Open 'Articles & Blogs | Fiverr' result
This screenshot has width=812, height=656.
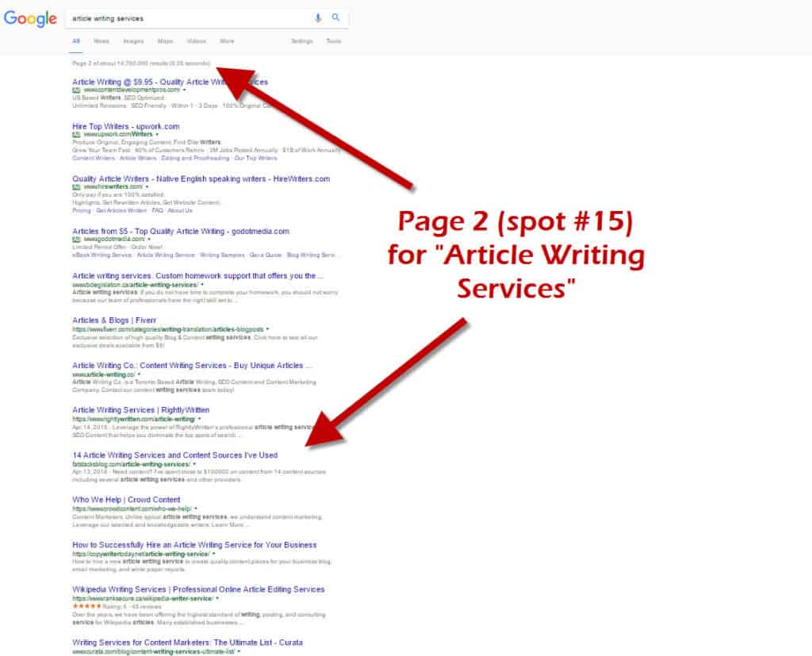click(x=114, y=320)
